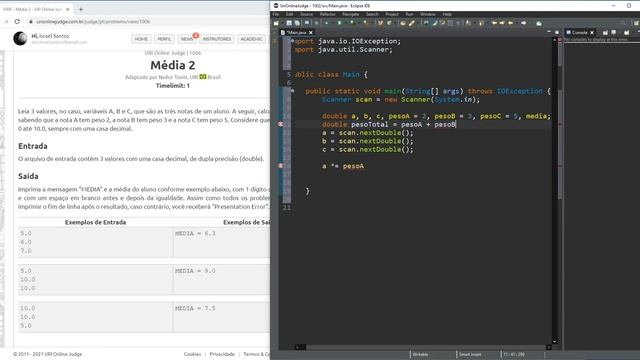Minimize the Eclipse editor area
The image size is (640, 360).
549,32
